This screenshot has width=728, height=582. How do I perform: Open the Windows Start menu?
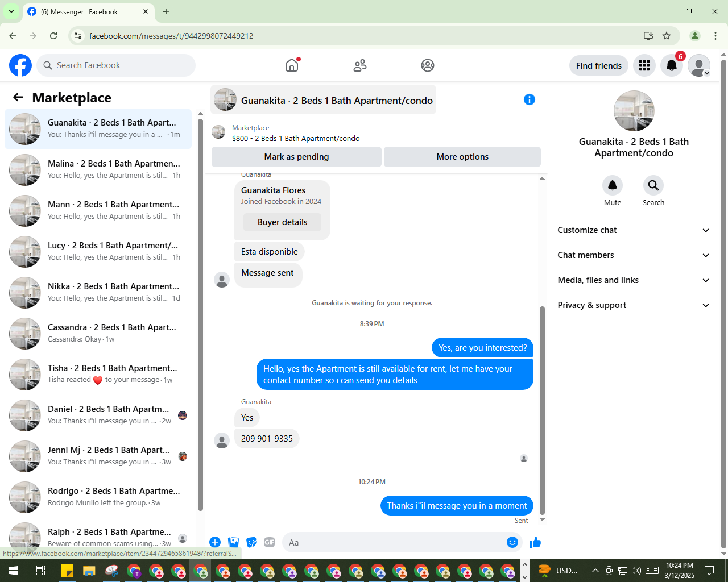pyautogui.click(x=14, y=571)
